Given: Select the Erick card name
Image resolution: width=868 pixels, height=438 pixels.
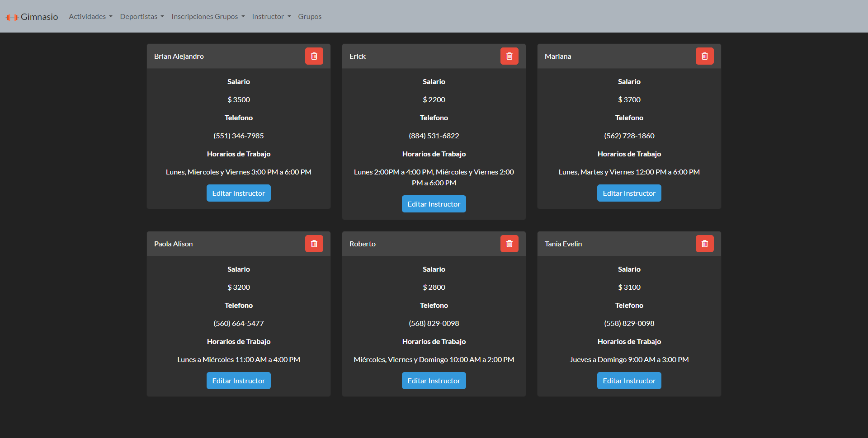Looking at the screenshot, I should (358, 56).
